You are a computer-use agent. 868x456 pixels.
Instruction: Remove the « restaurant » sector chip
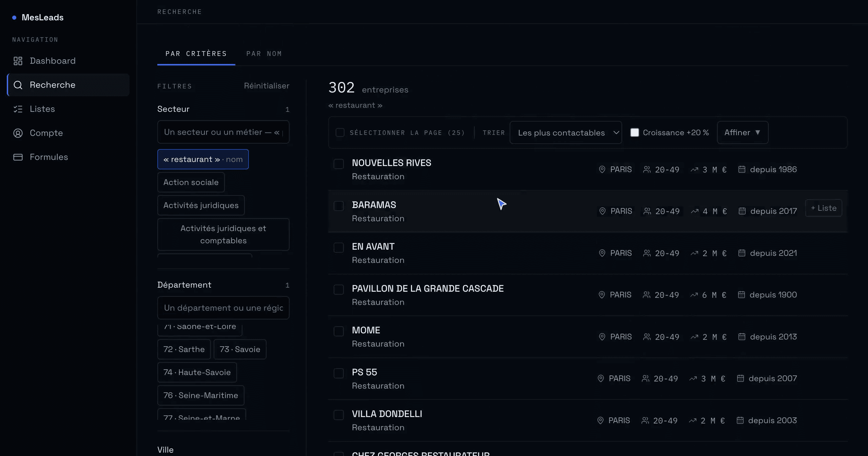[203, 159]
